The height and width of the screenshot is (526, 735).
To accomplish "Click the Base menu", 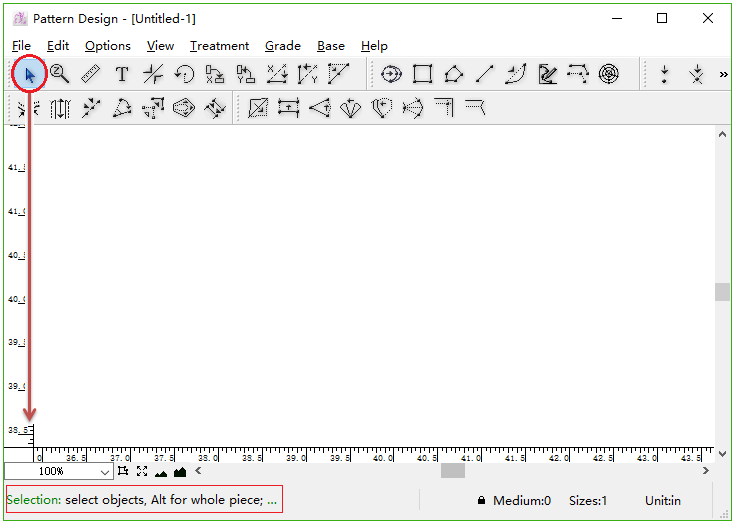I will click(331, 46).
